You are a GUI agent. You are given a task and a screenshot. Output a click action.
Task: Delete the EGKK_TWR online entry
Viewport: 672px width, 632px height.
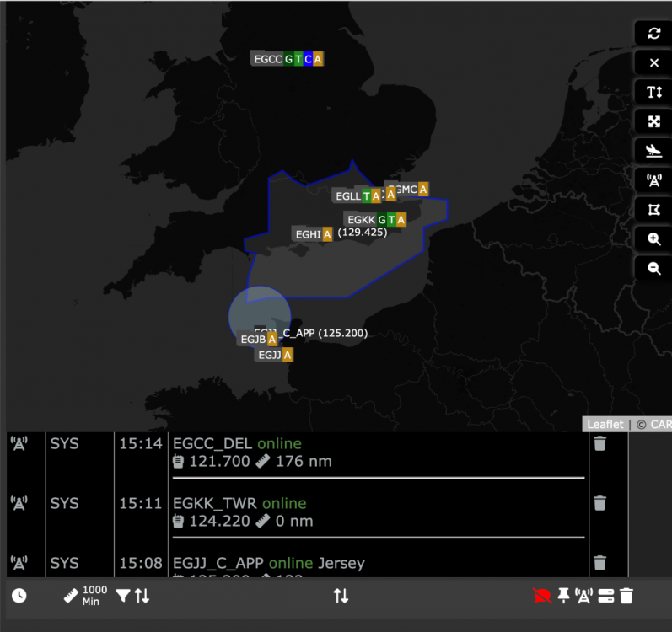pos(599,503)
